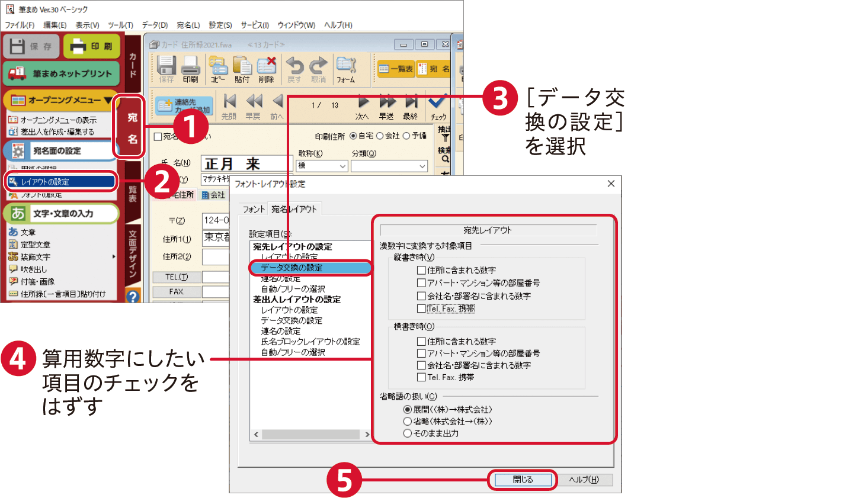Image resolution: width=868 pixels, height=498 pixels.
Task: Open 編集(E) menu
Action: pos(55,25)
